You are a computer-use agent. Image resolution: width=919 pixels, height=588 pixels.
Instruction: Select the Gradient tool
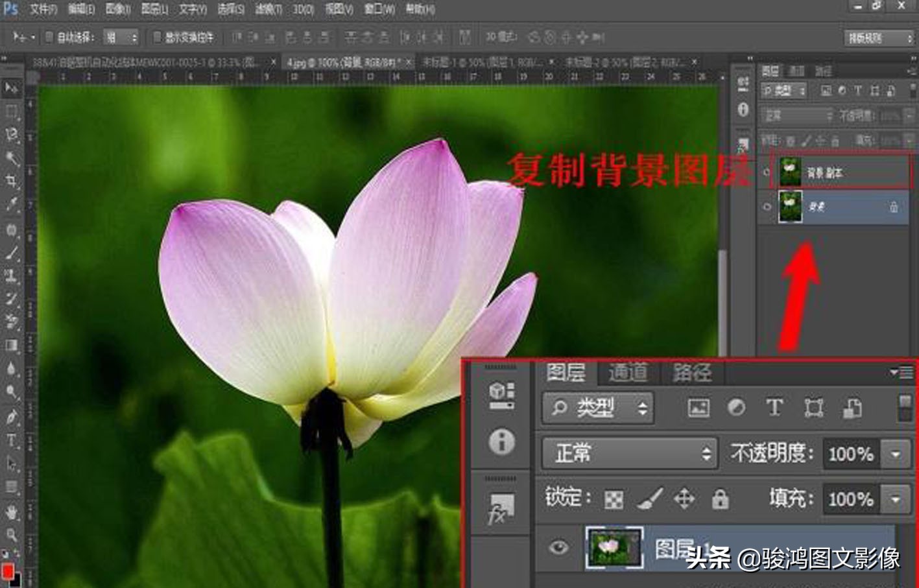coord(11,344)
